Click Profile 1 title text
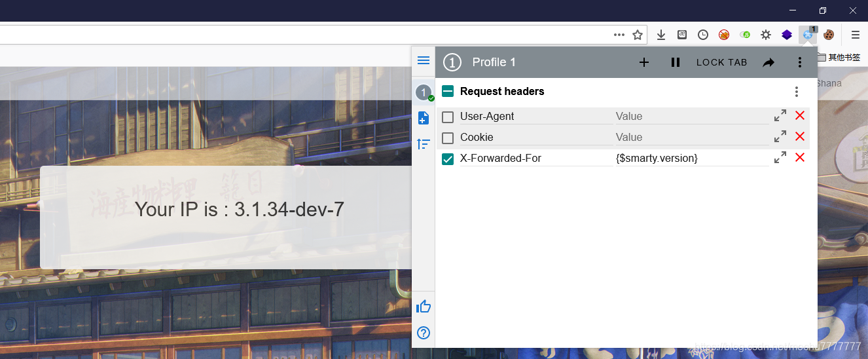 point(494,62)
